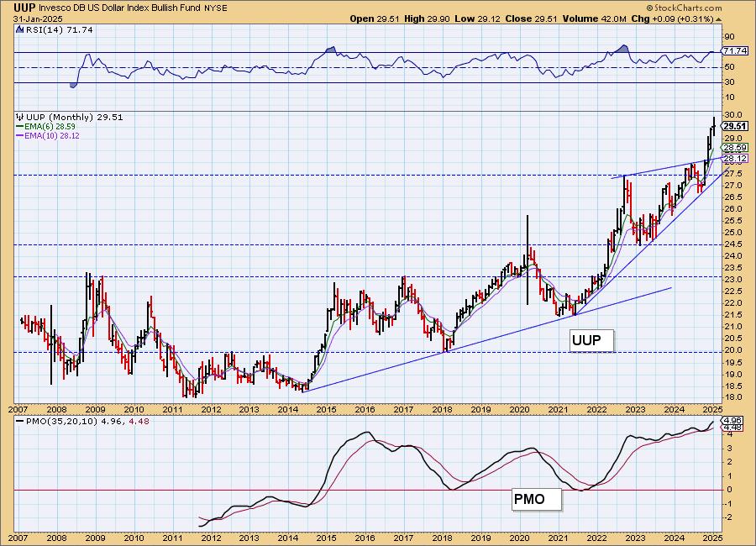
Task: Click the NYSE exchange label
Action: (x=216, y=8)
